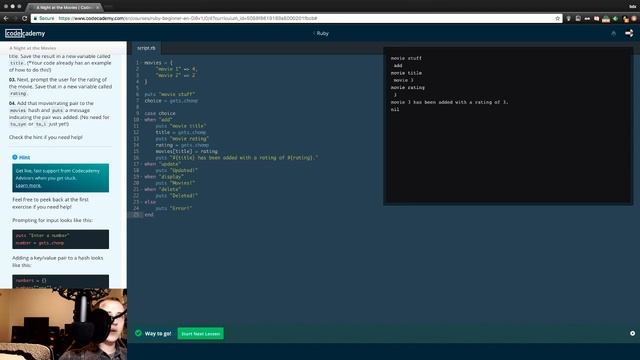Viewport: 640px width, 360px height.
Task: Click 'movie rating' in console output
Action: pyautogui.click(x=407, y=87)
